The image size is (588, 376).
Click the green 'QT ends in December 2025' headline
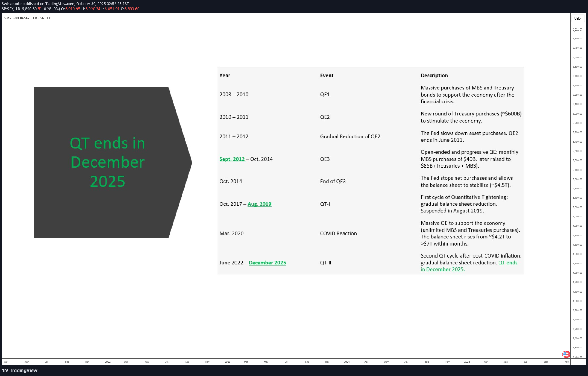pyautogui.click(x=108, y=162)
